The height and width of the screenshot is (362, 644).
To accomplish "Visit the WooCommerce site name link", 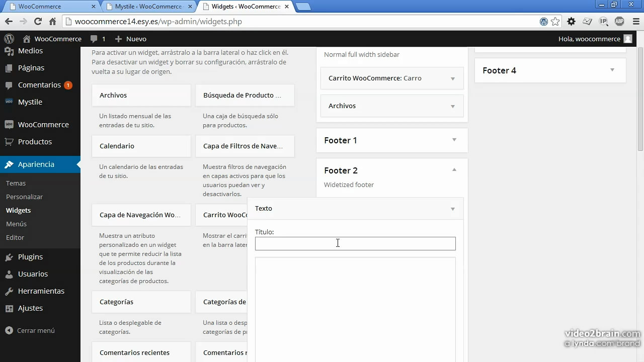I will tap(52, 39).
